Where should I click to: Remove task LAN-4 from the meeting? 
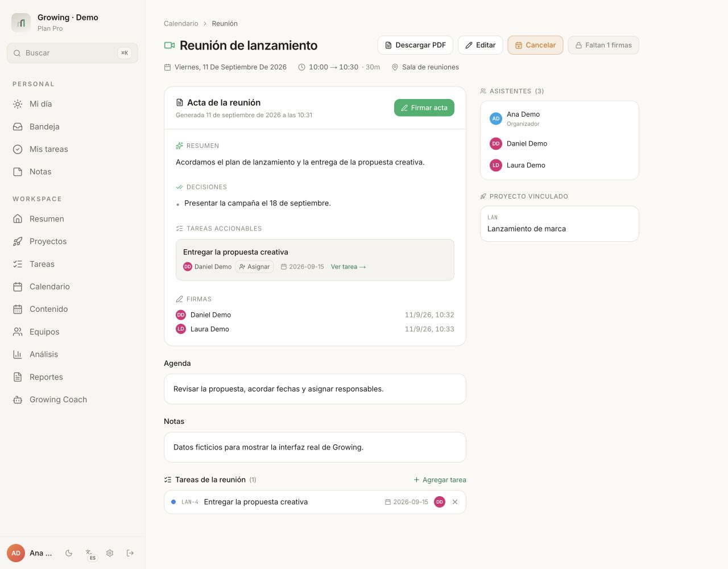click(x=455, y=502)
